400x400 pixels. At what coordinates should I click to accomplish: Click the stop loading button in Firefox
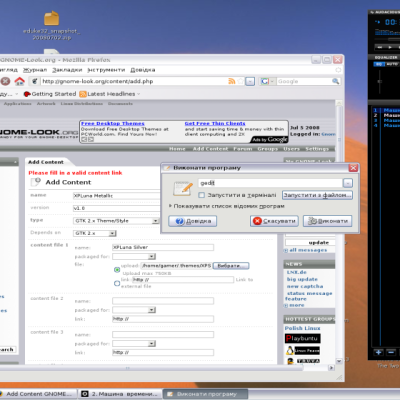coord(5,81)
